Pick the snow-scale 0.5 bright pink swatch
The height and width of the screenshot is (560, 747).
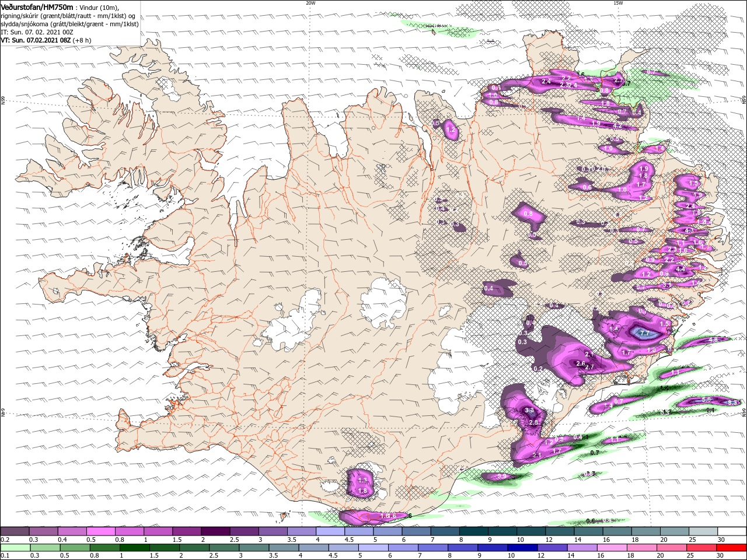point(100,531)
